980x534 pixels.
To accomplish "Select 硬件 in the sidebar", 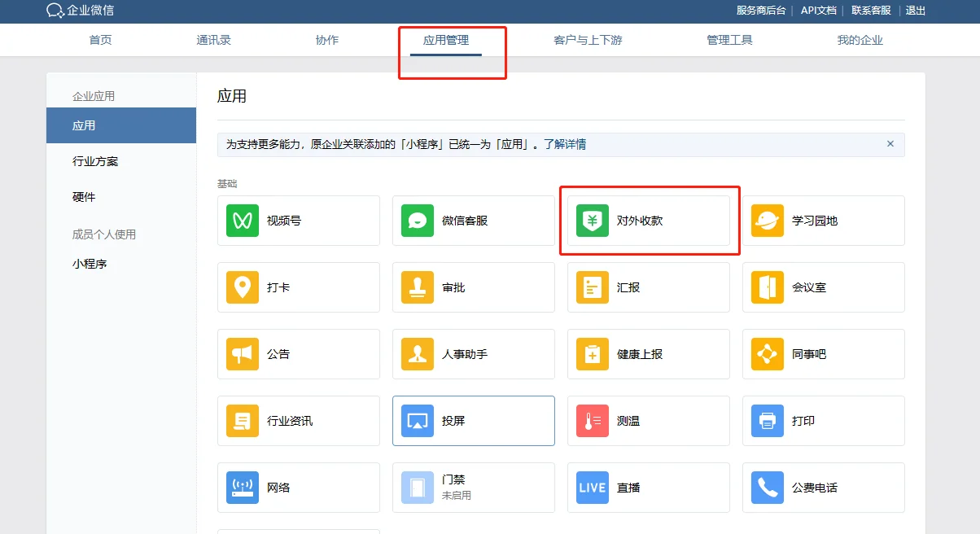I will (x=84, y=197).
